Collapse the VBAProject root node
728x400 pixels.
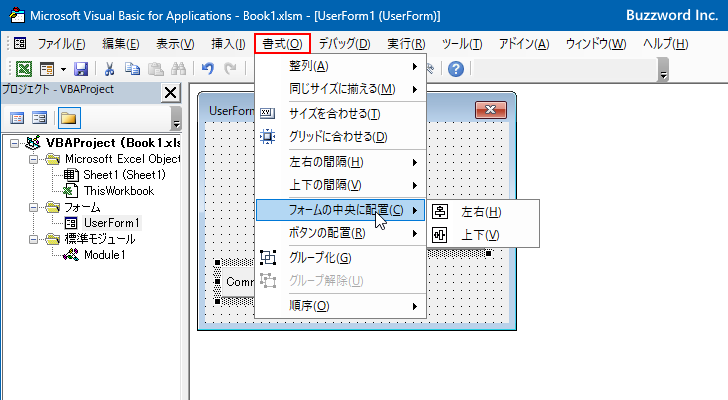[x=14, y=143]
